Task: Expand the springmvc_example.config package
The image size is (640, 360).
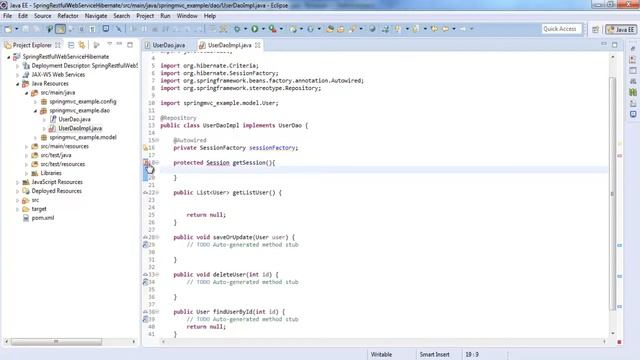Action: tap(36, 102)
